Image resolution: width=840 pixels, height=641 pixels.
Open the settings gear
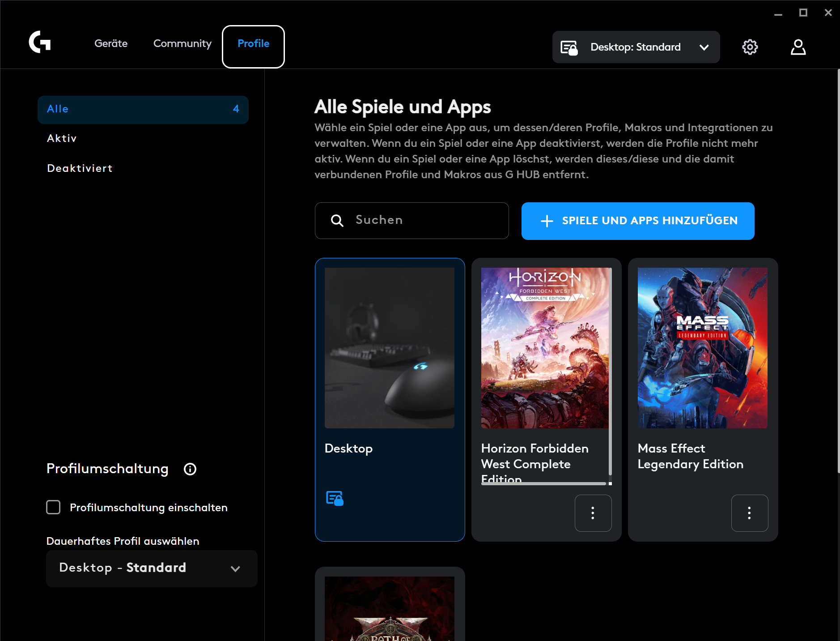coord(750,47)
